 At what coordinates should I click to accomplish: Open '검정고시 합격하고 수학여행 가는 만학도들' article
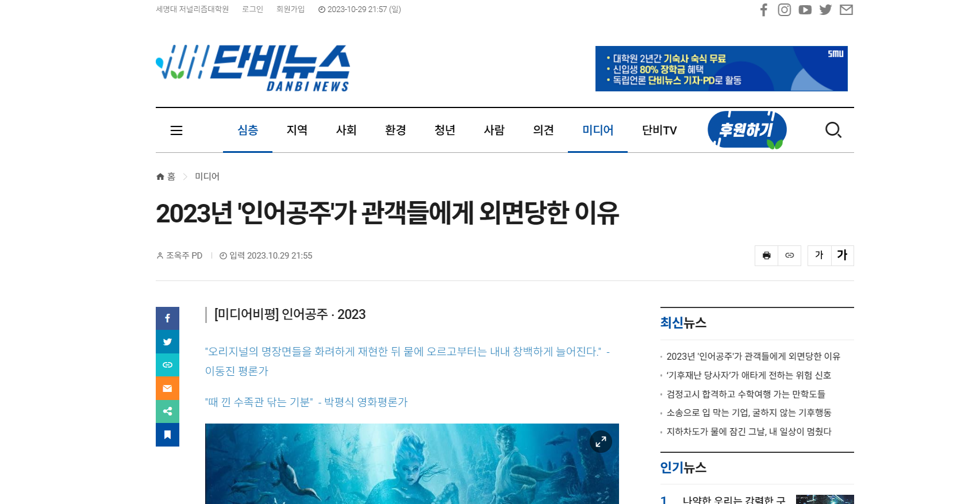pos(745,394)
